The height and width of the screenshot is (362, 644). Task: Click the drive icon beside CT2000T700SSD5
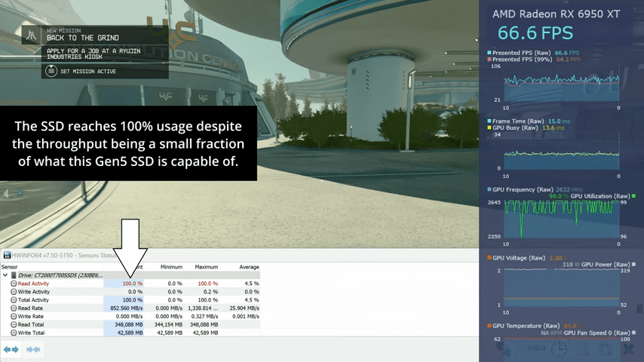(14, 275)
